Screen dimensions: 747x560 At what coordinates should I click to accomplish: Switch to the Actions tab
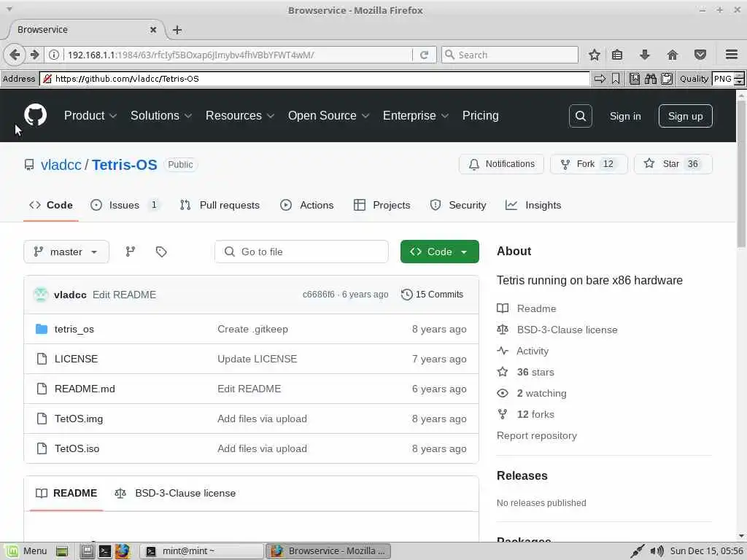pyautogui.click(x=307, y=205)
